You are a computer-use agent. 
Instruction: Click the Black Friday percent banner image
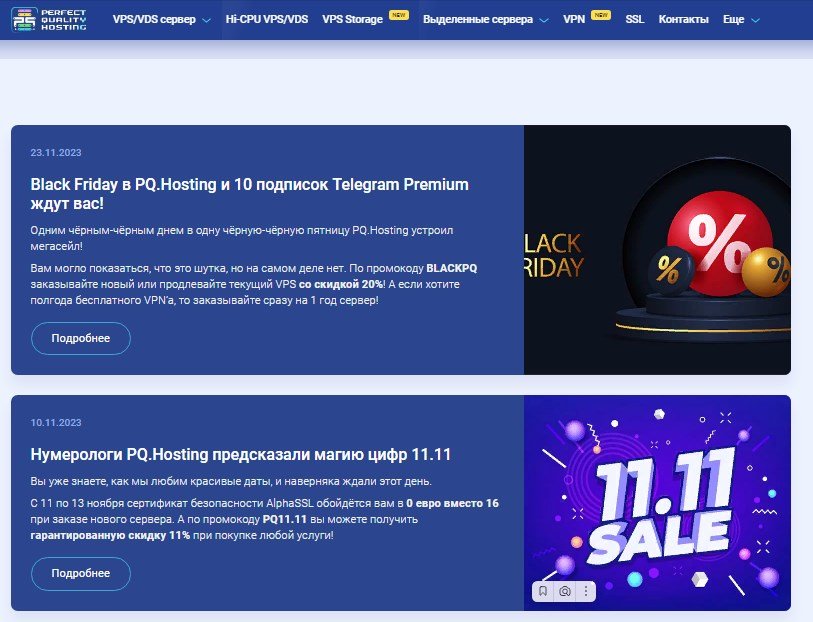[657, 250]
